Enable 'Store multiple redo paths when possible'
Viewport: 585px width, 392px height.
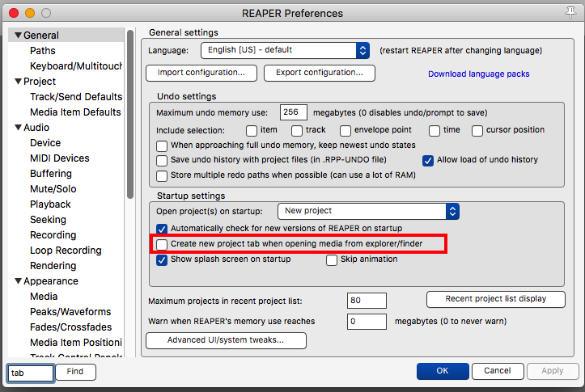(x=162, y=176)
